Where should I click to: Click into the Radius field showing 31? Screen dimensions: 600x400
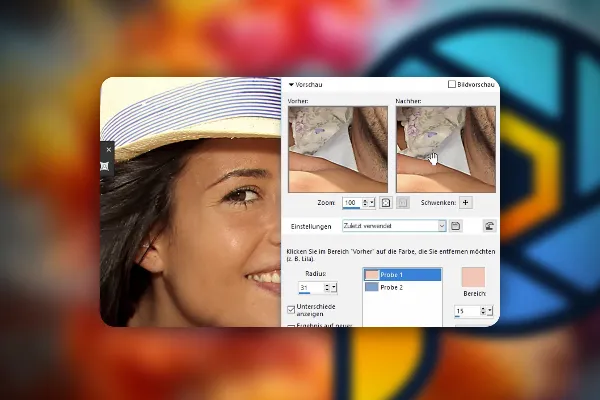[x=311, y=287]
